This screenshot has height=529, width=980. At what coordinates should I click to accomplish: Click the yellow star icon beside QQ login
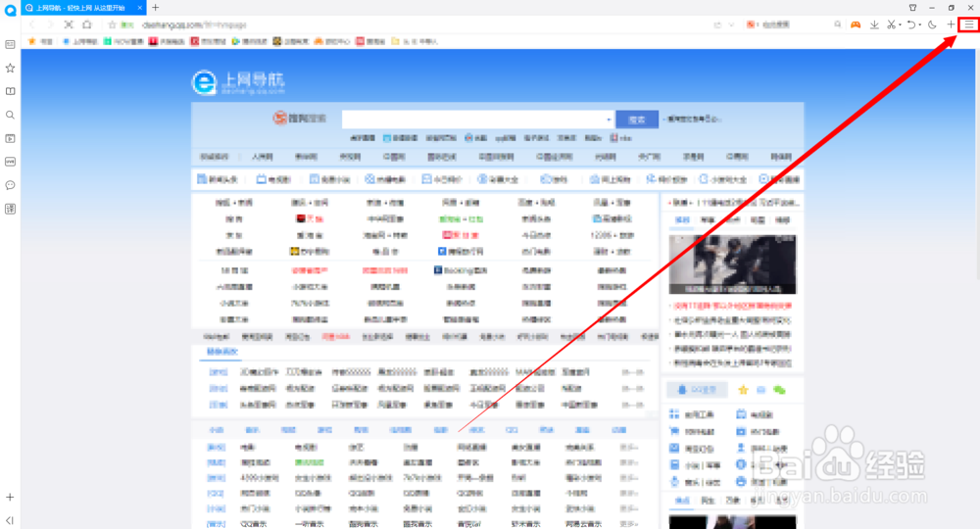click(743, 390)
